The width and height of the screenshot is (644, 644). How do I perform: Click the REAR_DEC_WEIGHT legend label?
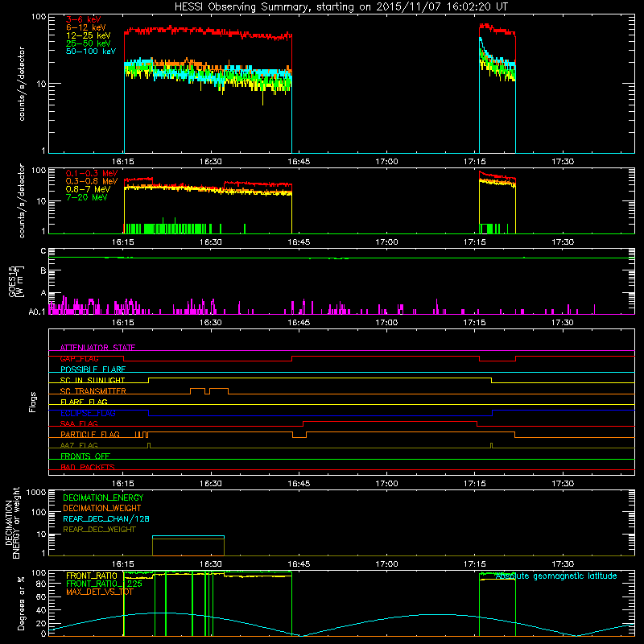click(99, 530)
